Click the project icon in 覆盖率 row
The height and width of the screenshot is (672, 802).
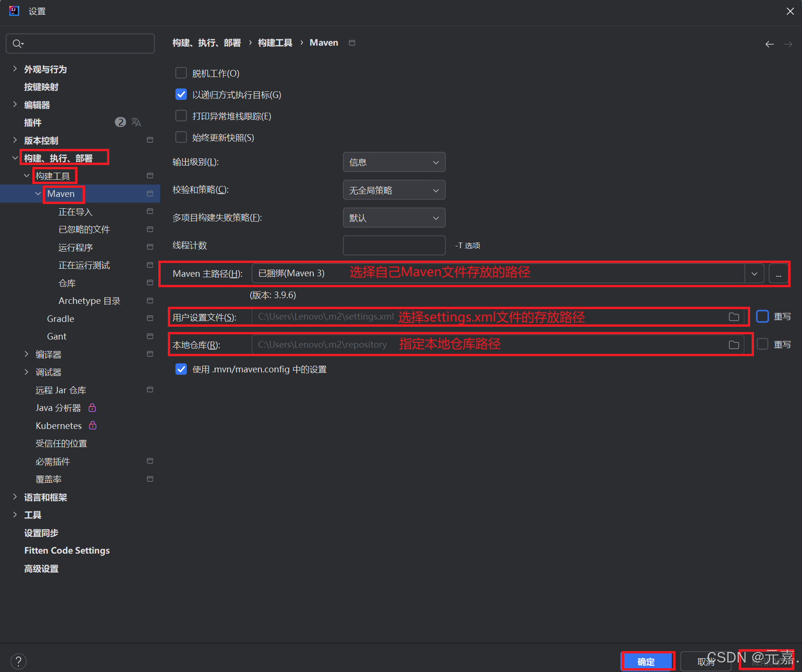150,479
